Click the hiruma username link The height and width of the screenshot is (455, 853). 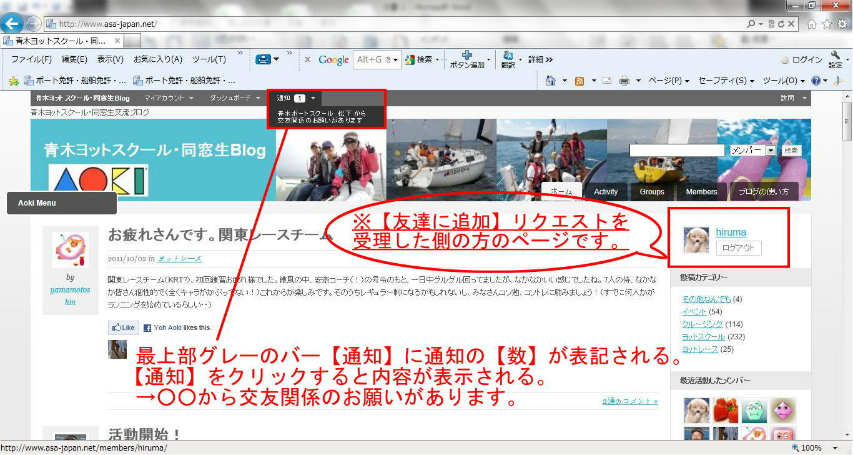(731, 232)
